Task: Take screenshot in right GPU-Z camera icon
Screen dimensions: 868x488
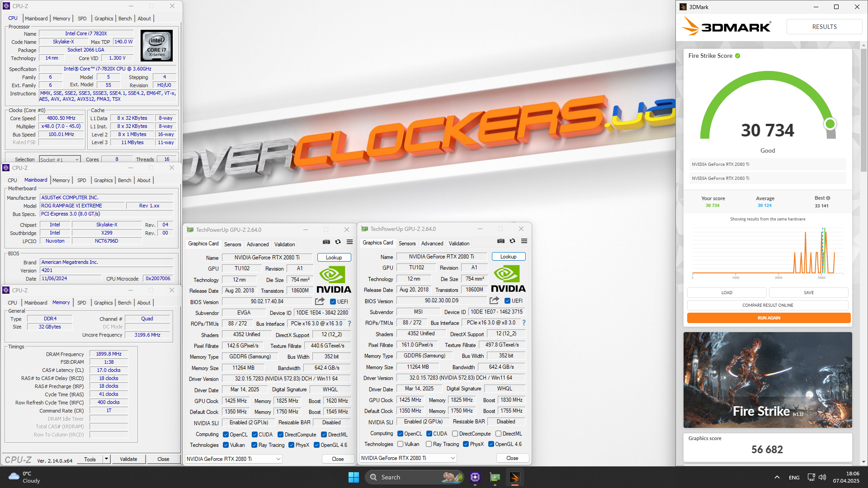Action: click(500, 241)
